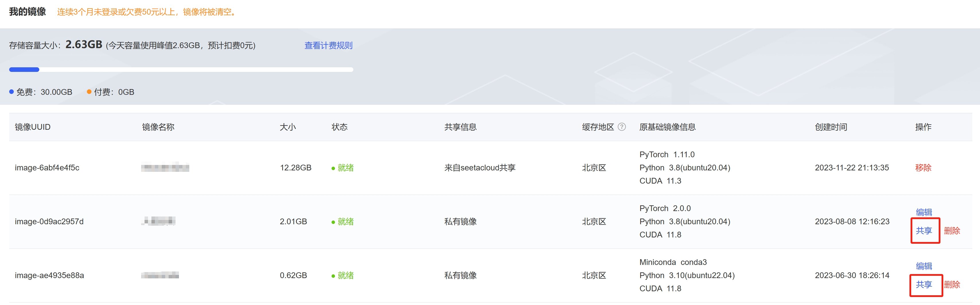Viewport: 980px width, 305px height.
Task: Click the 原基础镜像信息 column header
Action: click(x=668, y=127)
